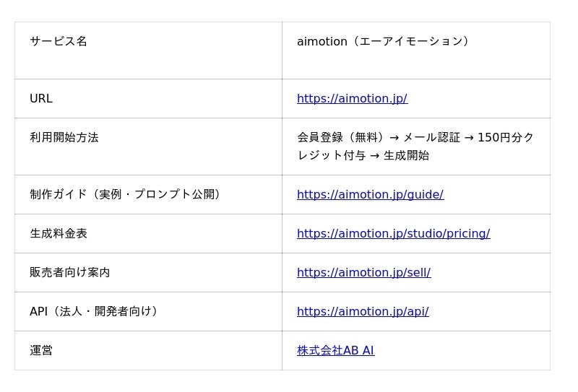Click the URL row label
Image resolution: width=578 pixels, height=392 pixels.
tap(41, 98)
